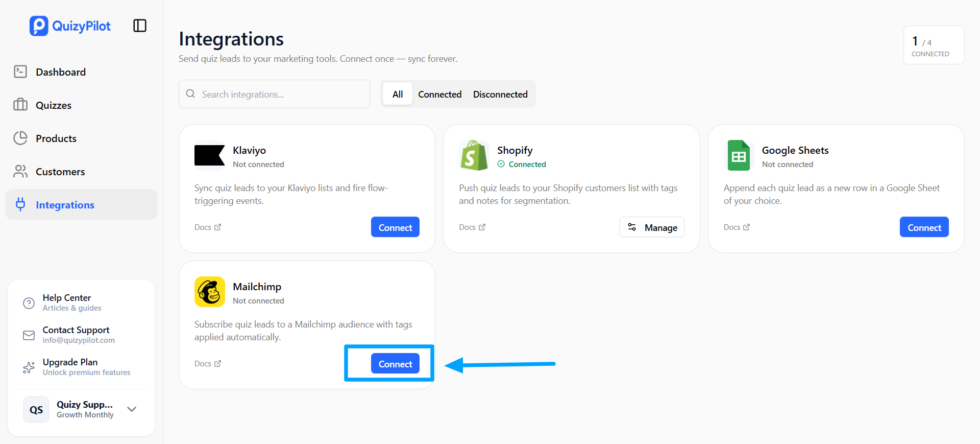Viewport: 980px width, 444px height.
Task: Click the Mailchimp card title
Action: pyautogui.click(x=257, y=287)
